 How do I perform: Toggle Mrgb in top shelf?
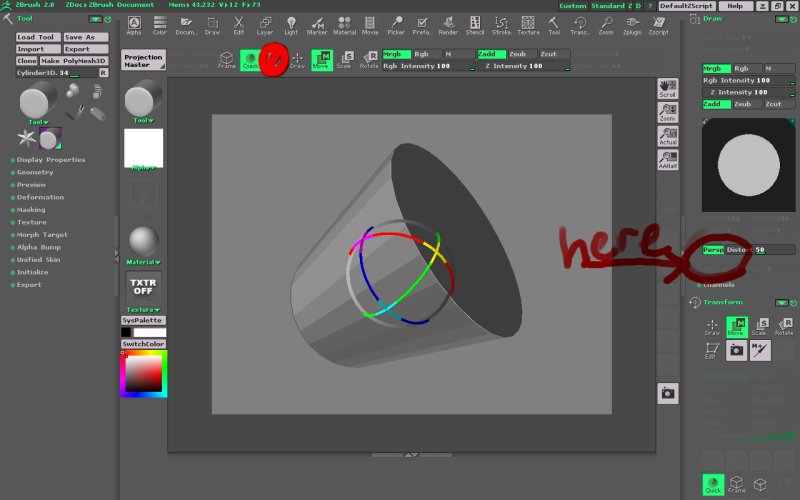[x=396, y=54]
